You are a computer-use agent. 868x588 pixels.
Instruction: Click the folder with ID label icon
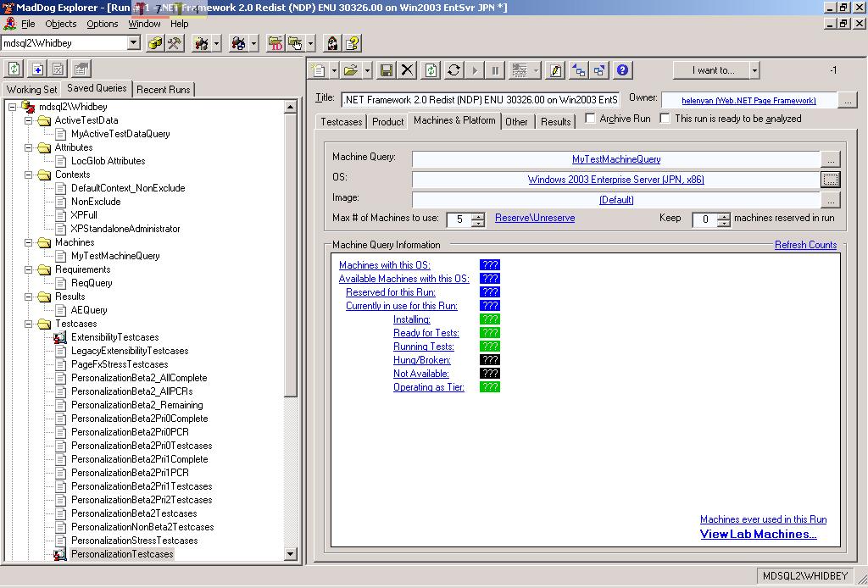click(275, 43)
